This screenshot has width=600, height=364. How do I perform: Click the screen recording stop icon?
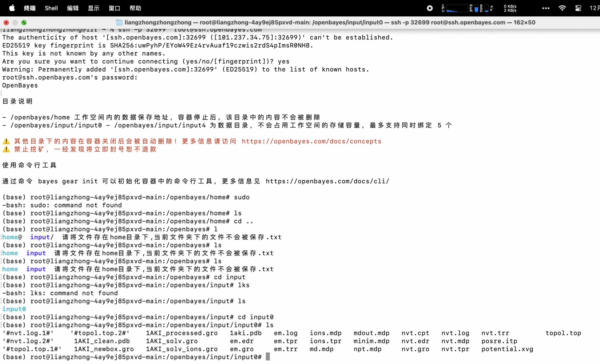(x=429, y=8)
